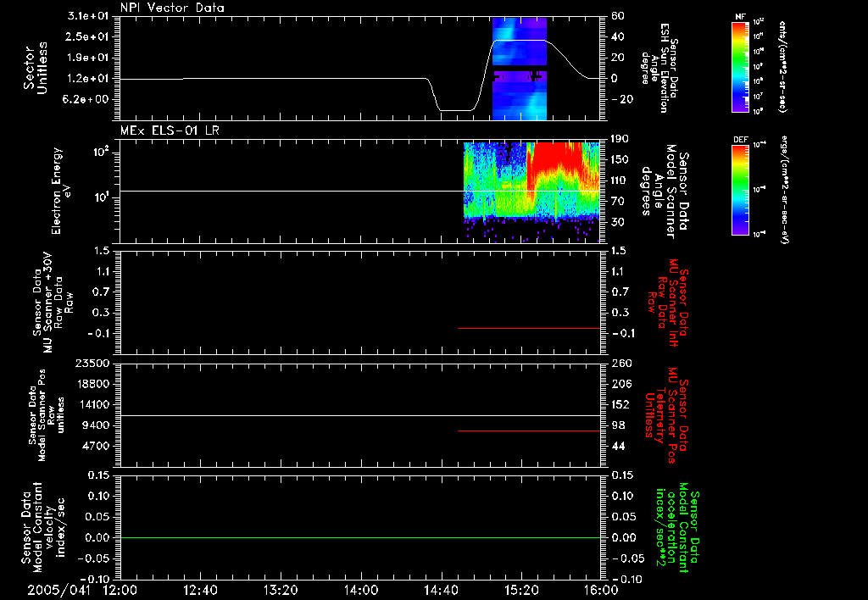Click the red 'MU Scanner Inh Raw Data' title

[668, 303]
